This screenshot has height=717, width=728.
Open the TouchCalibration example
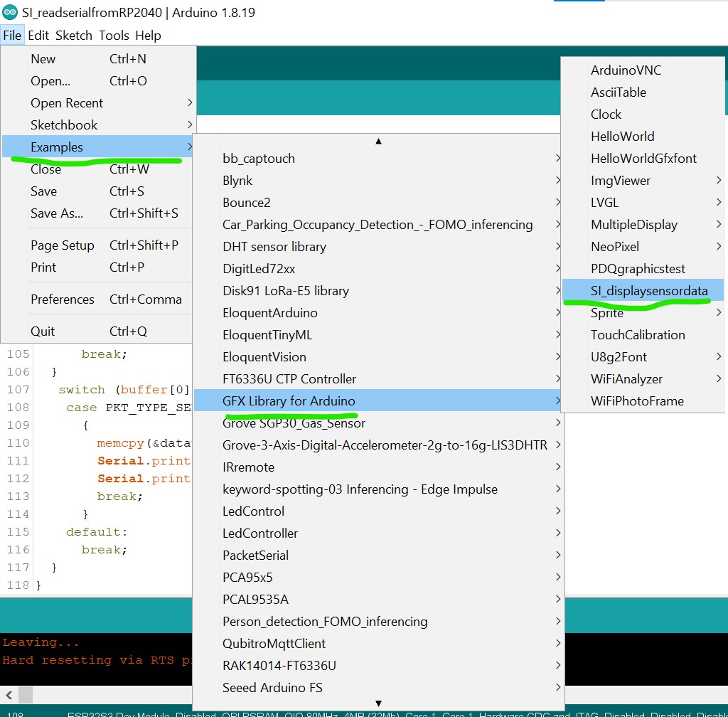(x=643, y=335)
